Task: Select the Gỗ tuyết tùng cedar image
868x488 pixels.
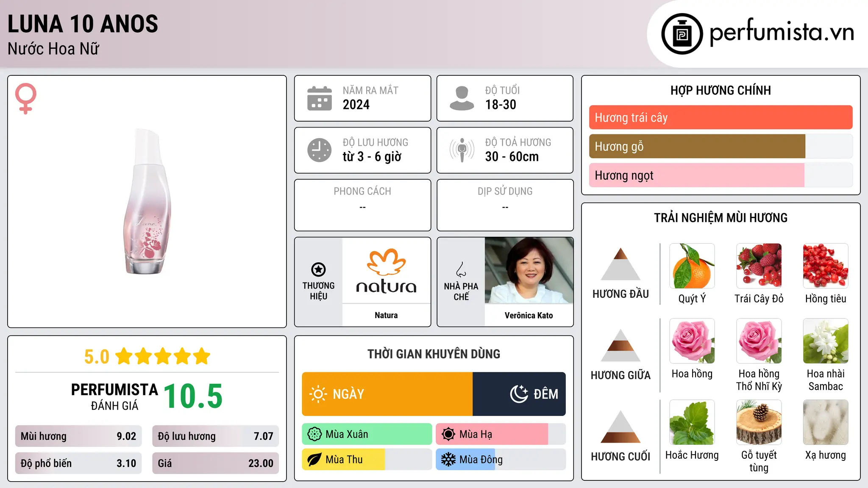Action: [759, 422]
